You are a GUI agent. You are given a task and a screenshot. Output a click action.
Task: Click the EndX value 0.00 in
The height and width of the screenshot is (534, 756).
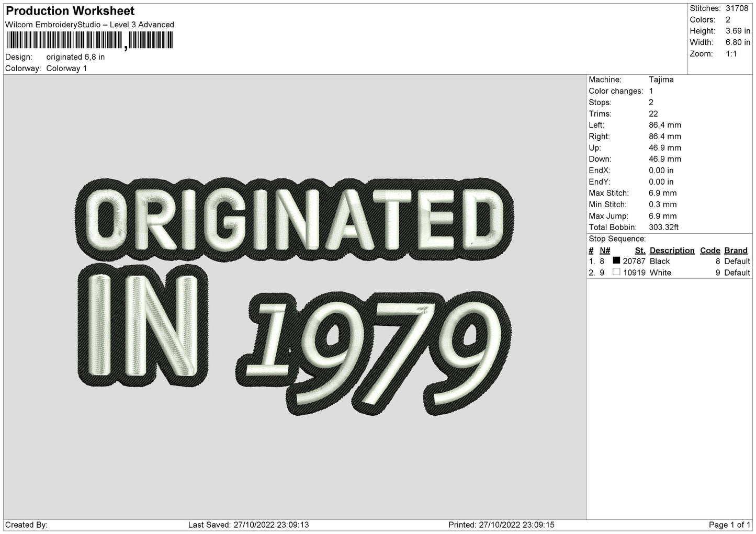[x=661, y=171]
